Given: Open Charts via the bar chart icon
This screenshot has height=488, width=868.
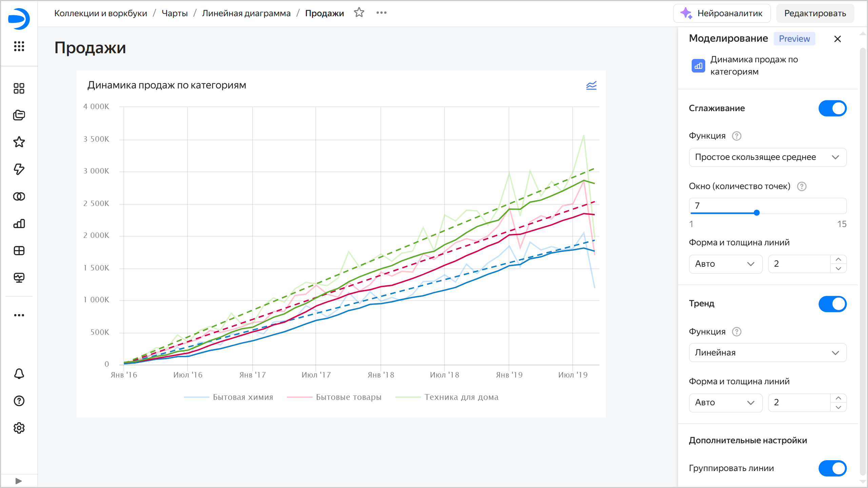Looking at the screenshot, I should point(19,223).
